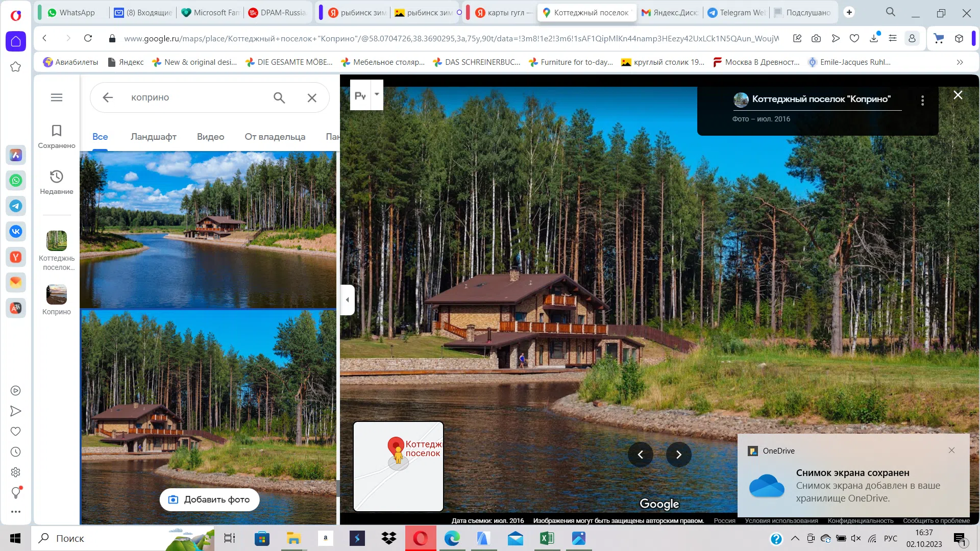Screen dimensions: 980x551
Task: Expand hidden bookmarks chevron
Action: 960,62
